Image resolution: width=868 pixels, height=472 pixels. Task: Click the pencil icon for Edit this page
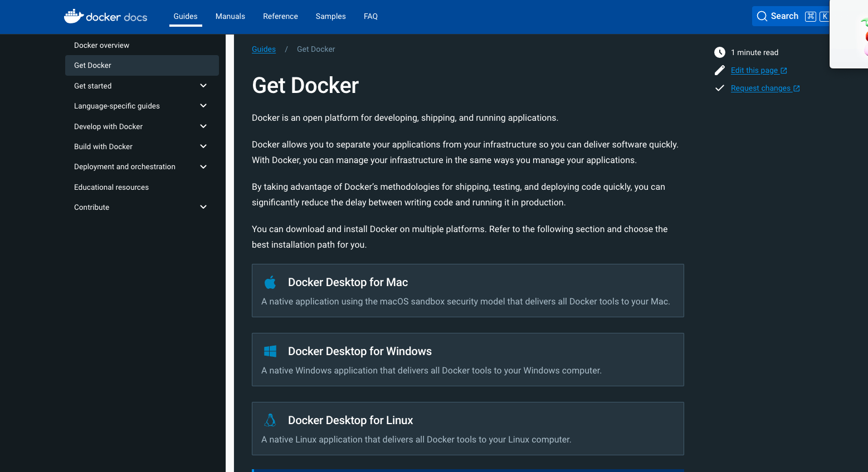tap(720, 70)
